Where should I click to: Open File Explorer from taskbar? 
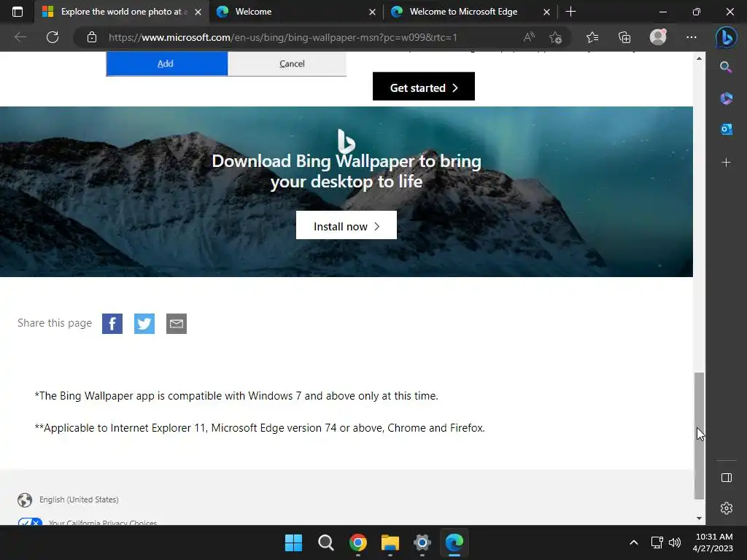(x=390, y=542)
